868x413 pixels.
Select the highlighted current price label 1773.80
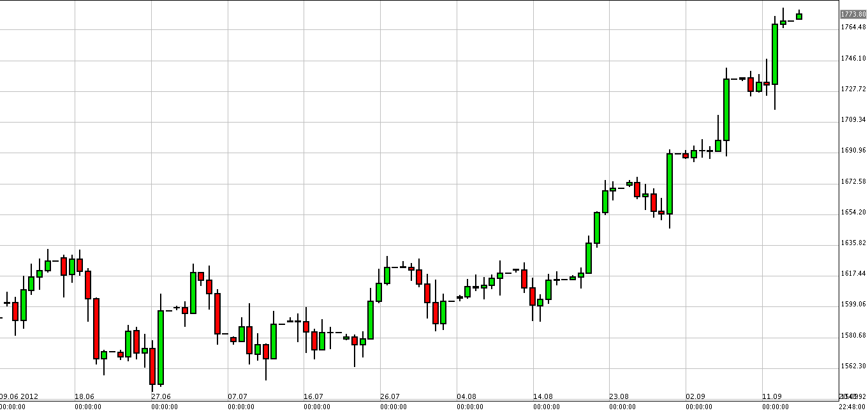pos(853,14)
